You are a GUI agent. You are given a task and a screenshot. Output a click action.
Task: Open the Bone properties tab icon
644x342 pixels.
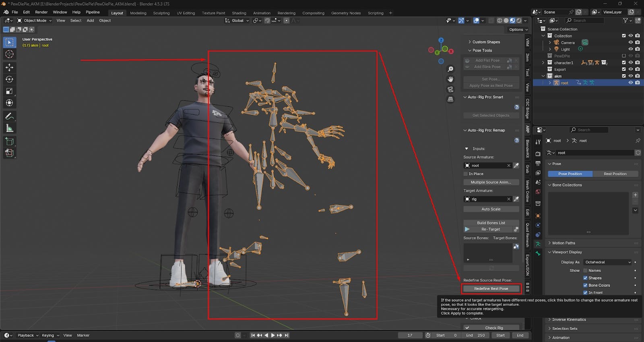point(538,253)
